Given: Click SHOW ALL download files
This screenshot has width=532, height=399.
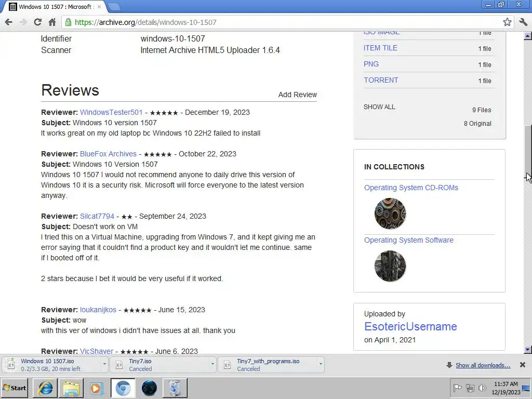Looking at the screenshot, I should click(x=379, y=107).
